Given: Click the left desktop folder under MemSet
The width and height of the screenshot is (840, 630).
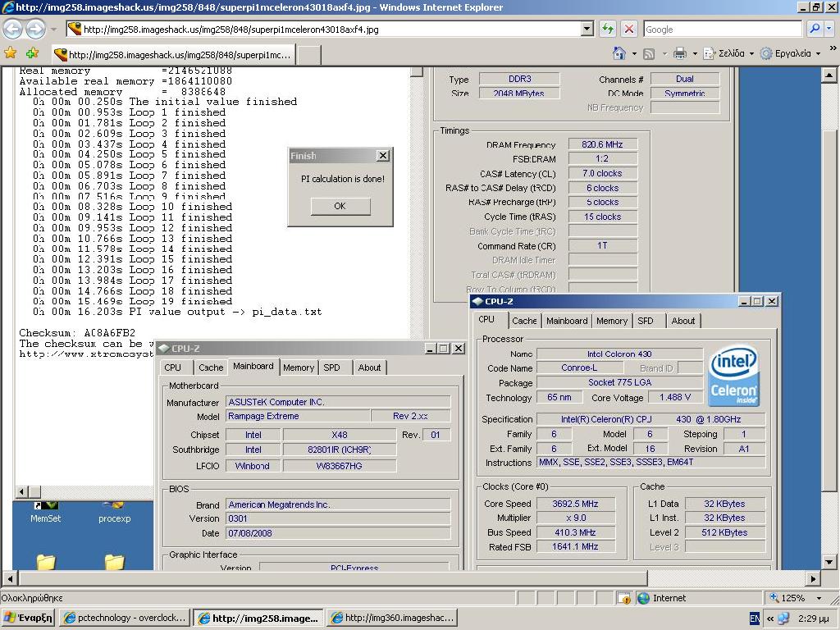Looking at the screenshot, I should click(46, 562).
